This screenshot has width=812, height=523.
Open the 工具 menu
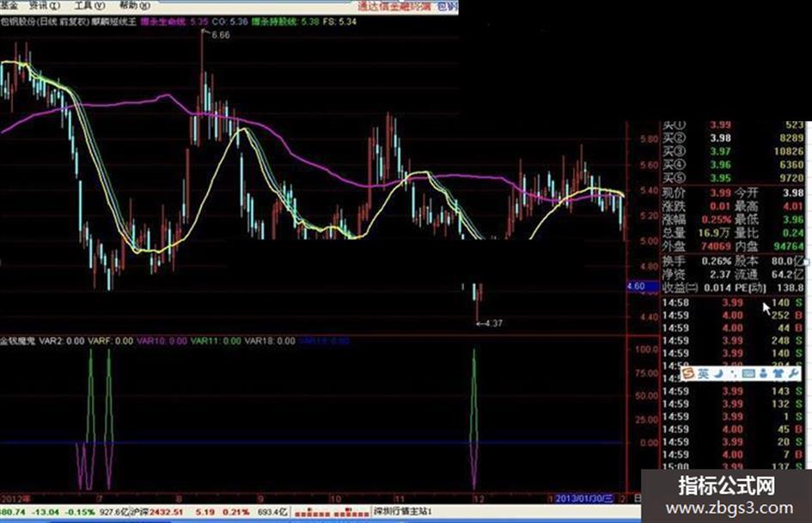coord(89,5)
